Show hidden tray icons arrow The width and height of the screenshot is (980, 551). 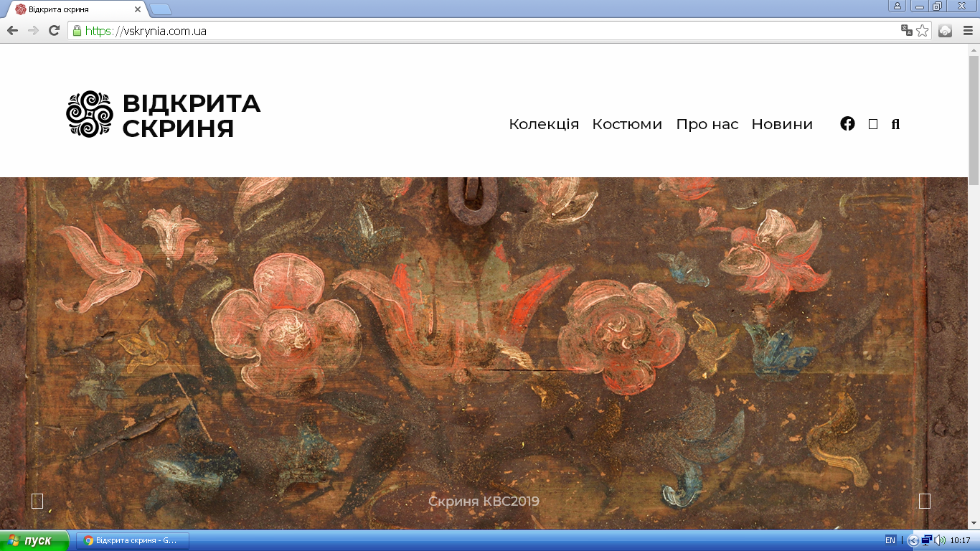point(913,540)
